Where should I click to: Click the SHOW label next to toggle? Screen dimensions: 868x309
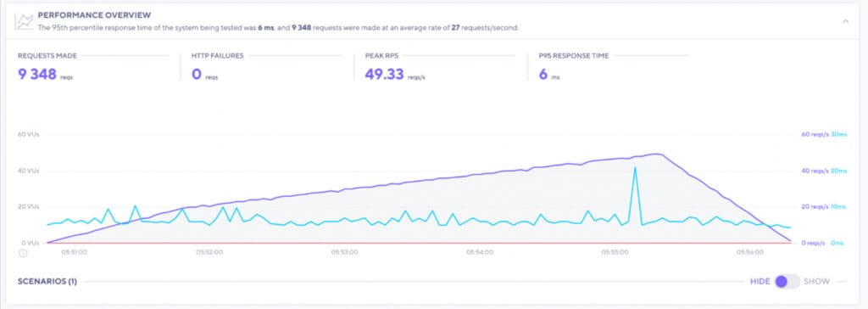(x=816, y=282)
